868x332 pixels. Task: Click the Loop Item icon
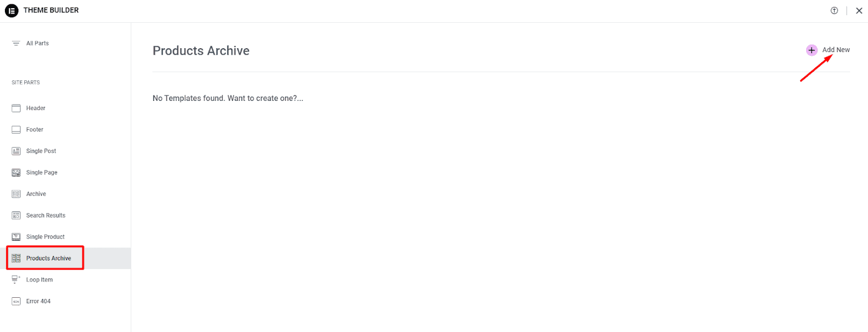(16, 280)
